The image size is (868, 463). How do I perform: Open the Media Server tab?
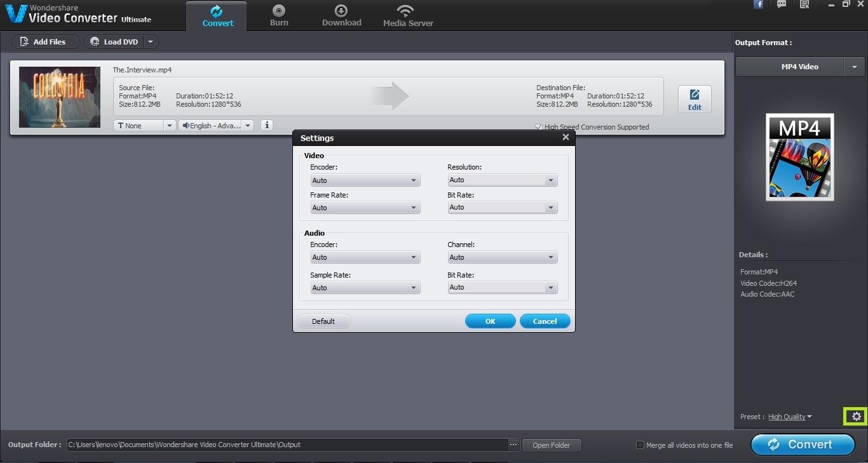[408, 16]
